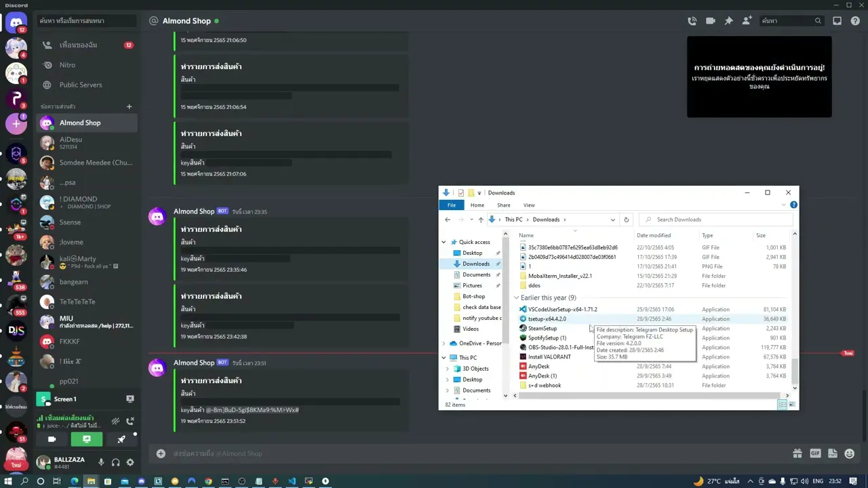Collapse the This PC tree node

tap(444, 358)
